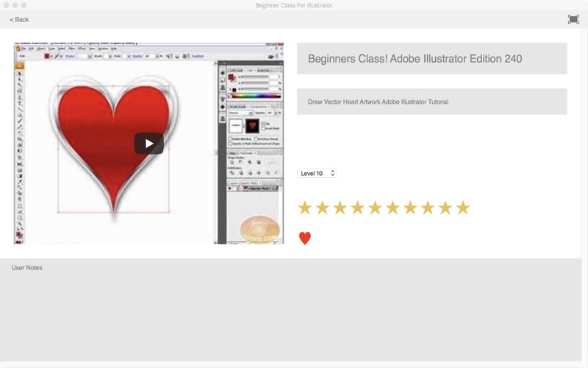
Task: Open the Level 10 dropdown
Action: coord(317,173)
